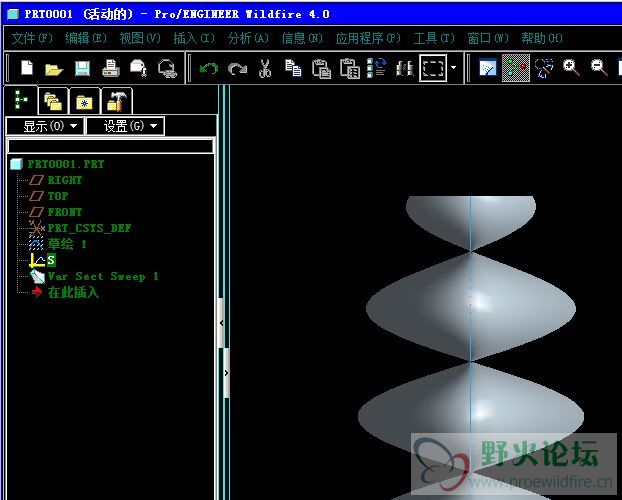
Task: Open the 设置(G) dropdown
Action: (125, 126)
